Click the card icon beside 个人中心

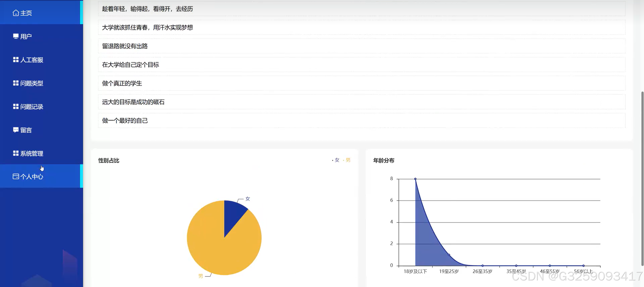click(x=16, y=177)
